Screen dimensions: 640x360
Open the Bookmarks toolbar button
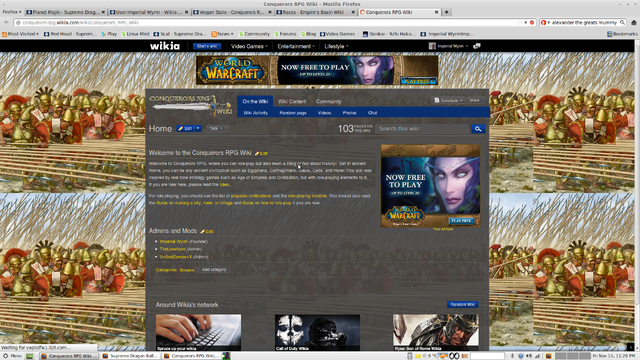[622, 34]
